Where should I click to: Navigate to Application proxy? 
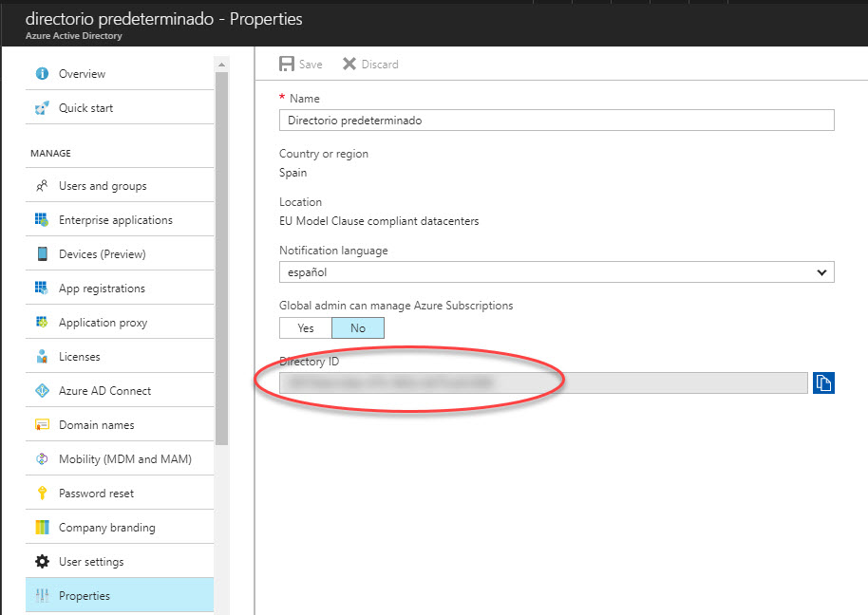point(120,323)
